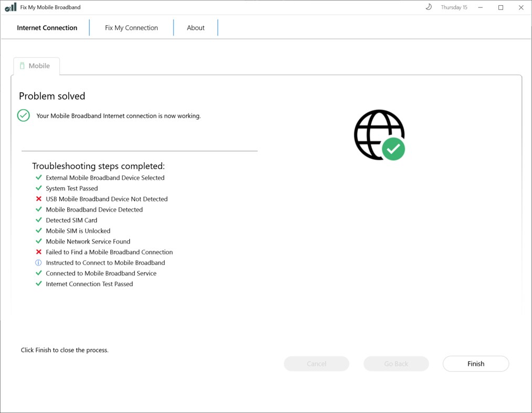Click the check beside Mobile SIM is Unlocked
Screen dimensions: 532x413
pyautogui.click(x=38, y=230)
